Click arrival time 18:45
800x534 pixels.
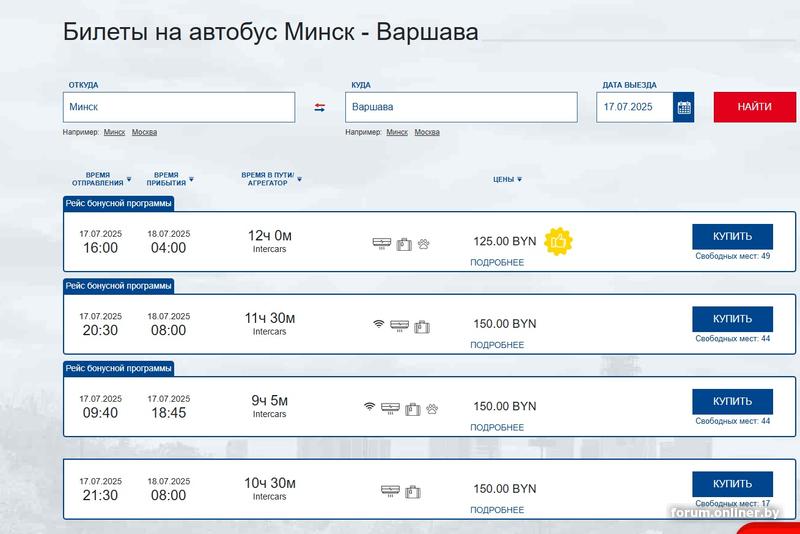tap(168, 413)
